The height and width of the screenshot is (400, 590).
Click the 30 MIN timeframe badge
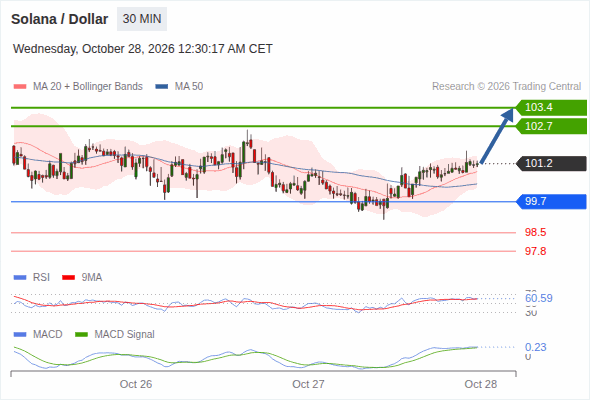coord(142,19)
